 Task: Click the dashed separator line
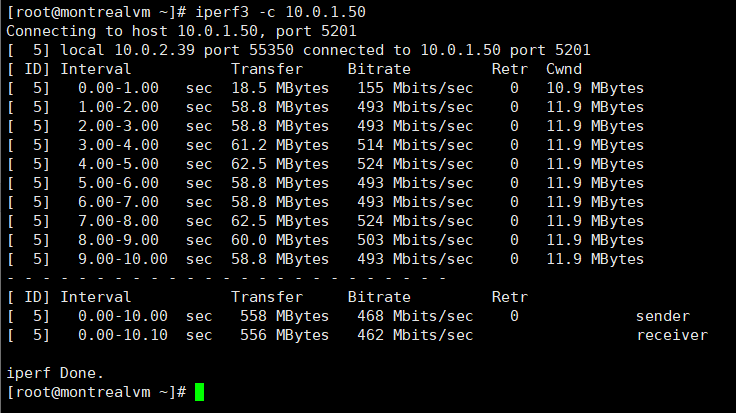[x=225, y=278]
